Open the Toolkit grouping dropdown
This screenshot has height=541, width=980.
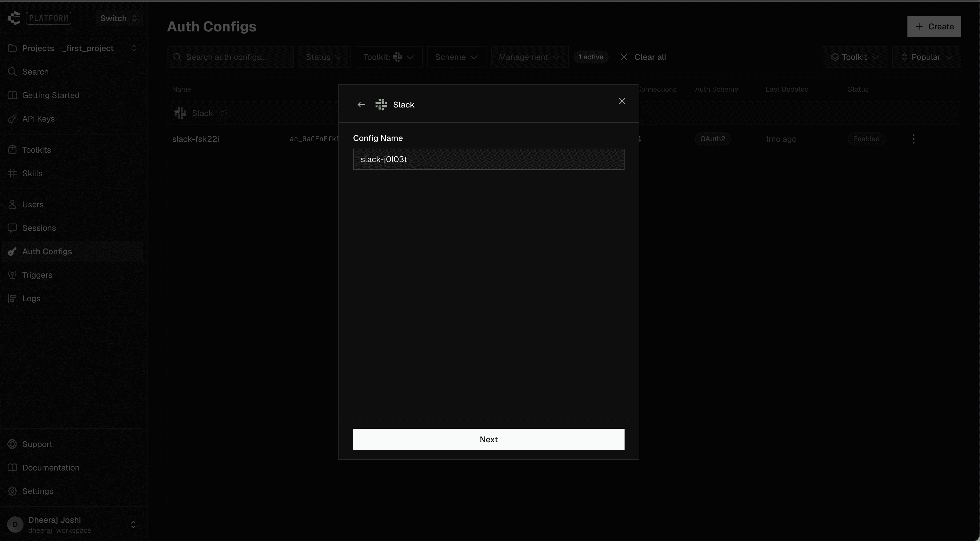click(x=855, y=57)
